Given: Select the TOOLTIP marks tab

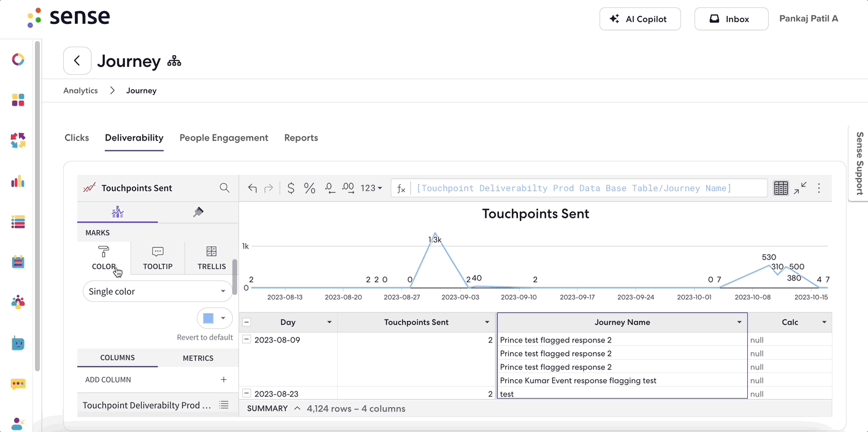Looking at the screenshot, I should 158,258.
